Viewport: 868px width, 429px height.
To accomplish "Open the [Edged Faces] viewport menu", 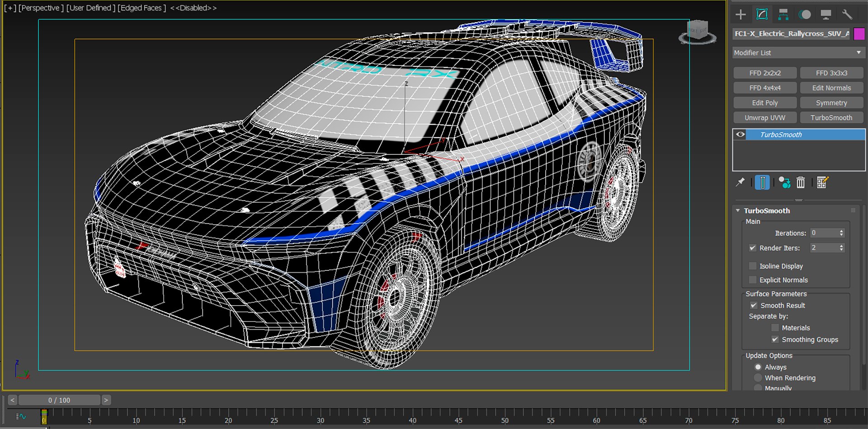I will click(x=142, y=8).
